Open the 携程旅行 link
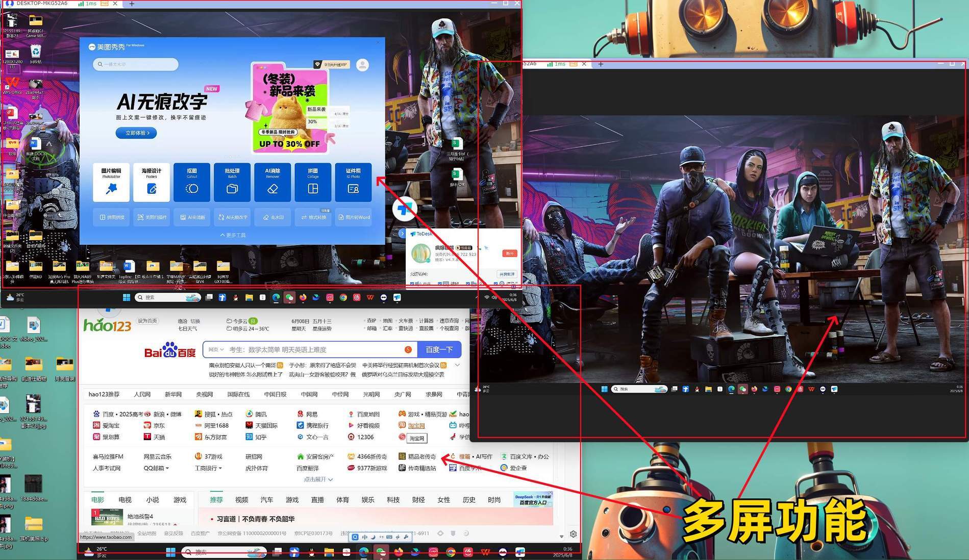The image size is (969, 560). 317,426
